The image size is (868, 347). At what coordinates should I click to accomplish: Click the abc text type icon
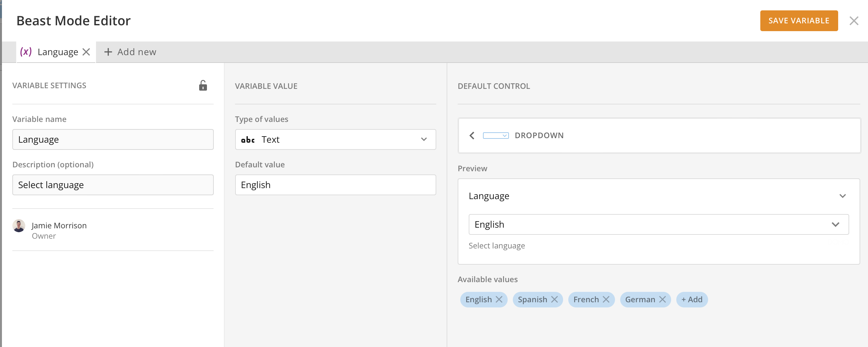(248, 139)
